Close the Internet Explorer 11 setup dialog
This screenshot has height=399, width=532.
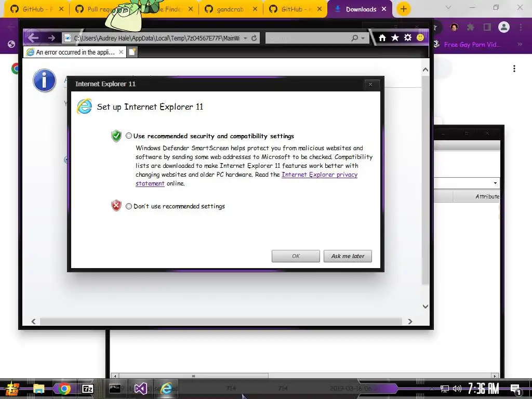pyautogui.click(x=370, y=85)
